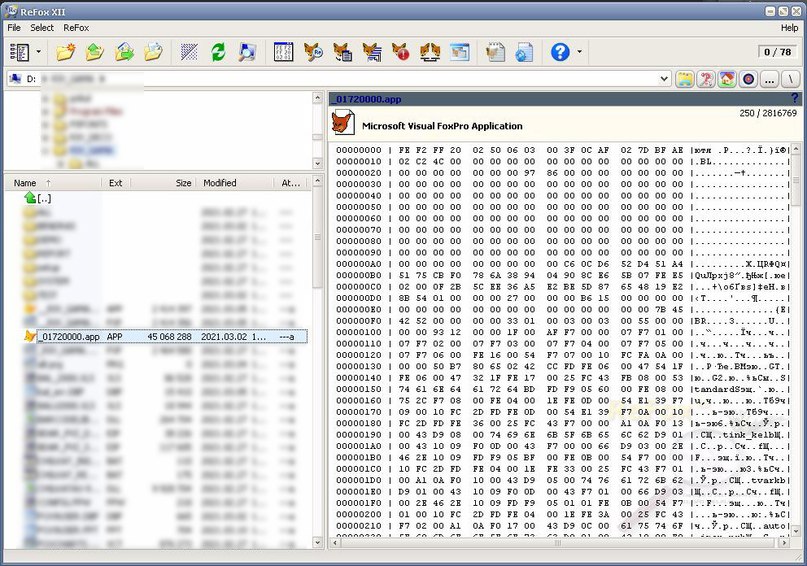Click the file list scrollbar down arrow
Screen dimensions: 807x566
(x=318, y=542)
